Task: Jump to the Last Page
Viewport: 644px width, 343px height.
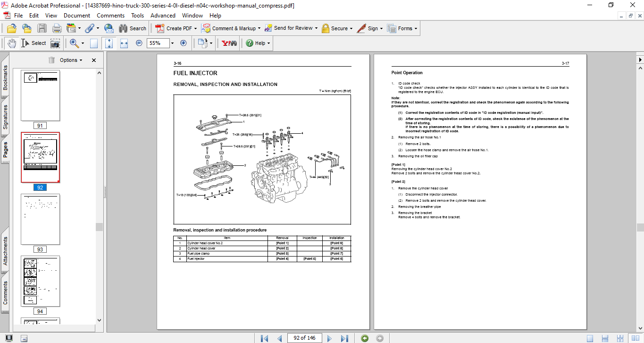Action: click(x=344, y=338)
